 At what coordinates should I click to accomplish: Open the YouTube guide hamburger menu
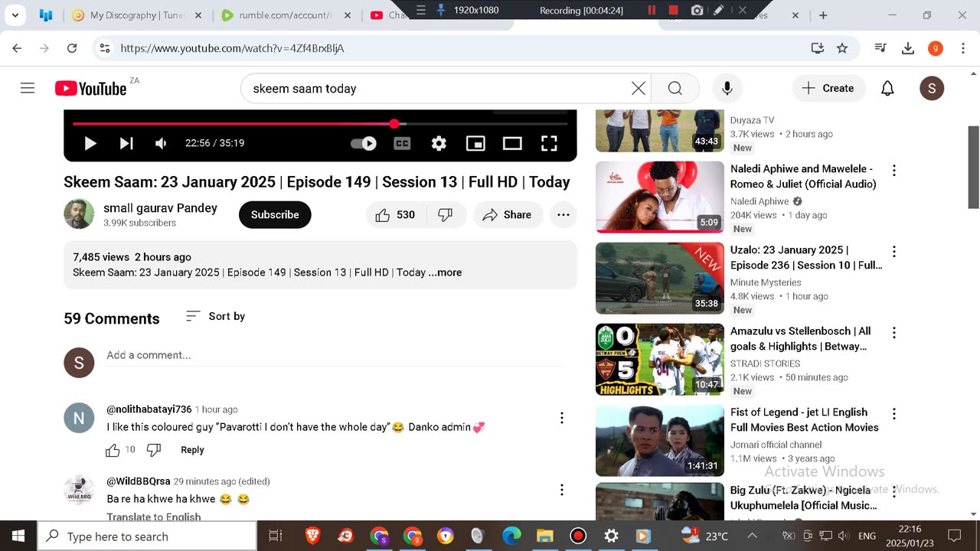[x=28, y=88]
